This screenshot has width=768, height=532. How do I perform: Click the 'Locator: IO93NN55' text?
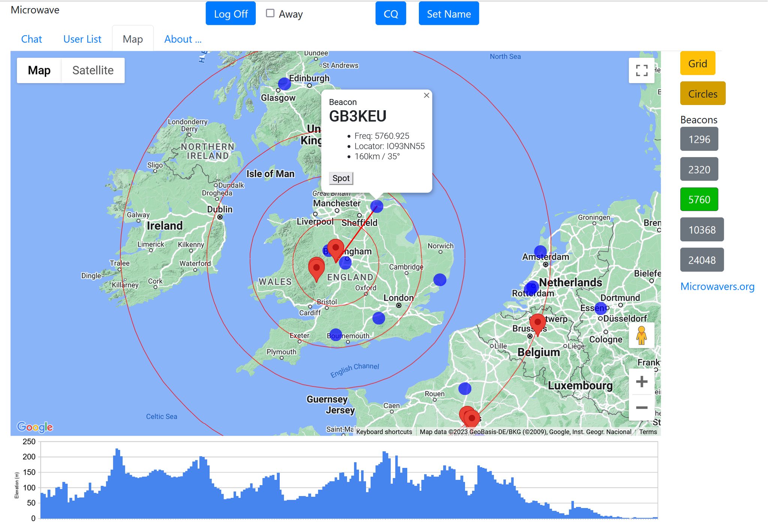pyautogui.click(x=390, y=146)
